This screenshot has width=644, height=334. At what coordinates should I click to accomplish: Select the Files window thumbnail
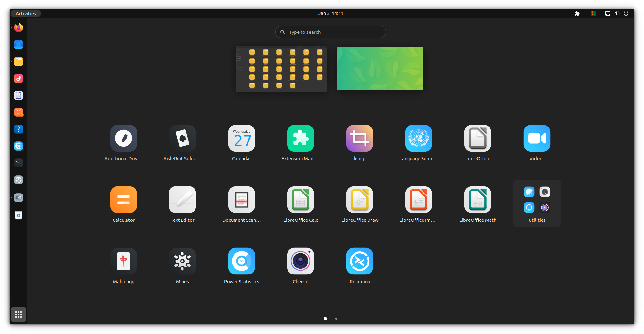(x=281, y=69)
